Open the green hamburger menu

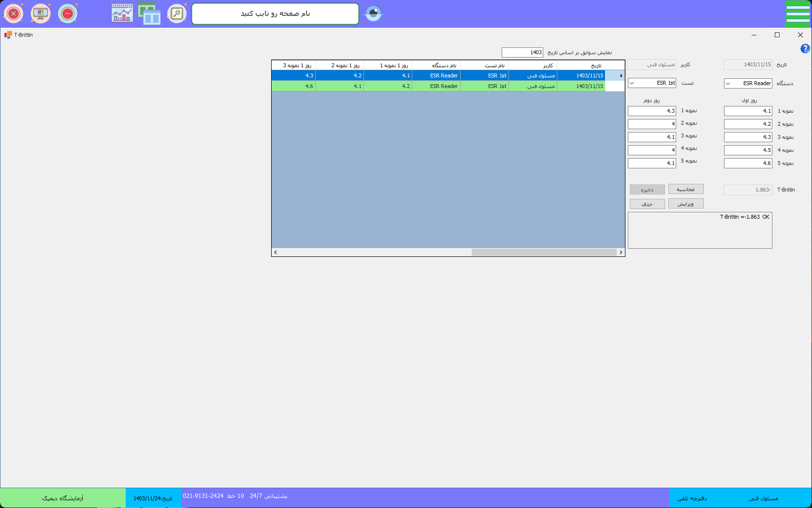(x=797, y=14)
